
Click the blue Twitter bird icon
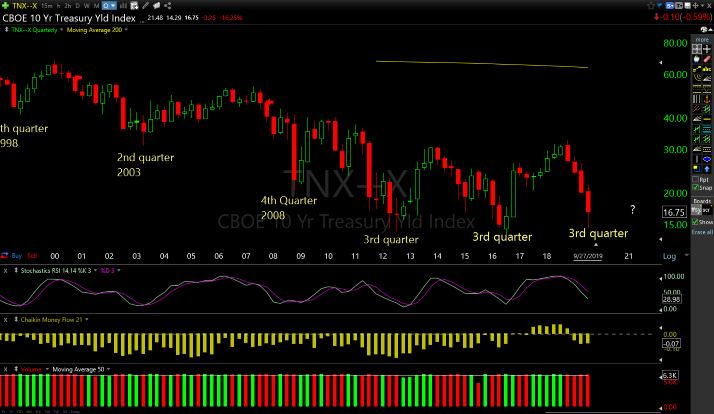pos(659,5)
